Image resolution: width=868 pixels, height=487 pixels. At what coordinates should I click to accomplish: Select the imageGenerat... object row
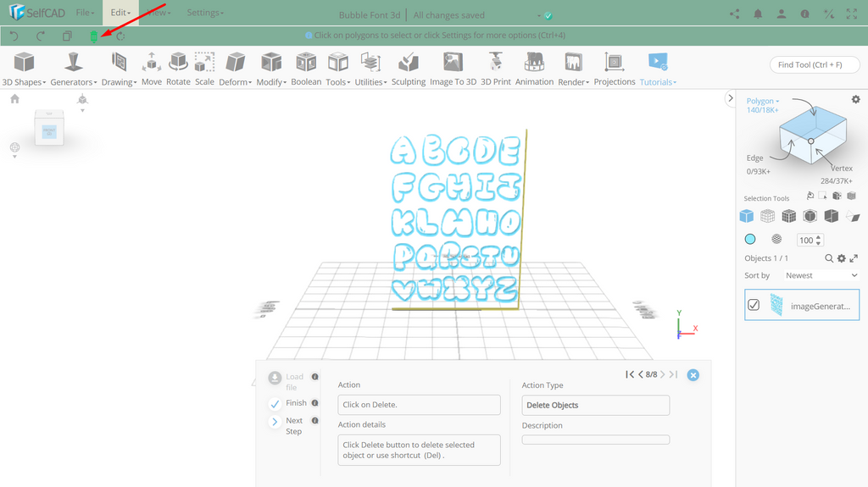coord(802,305)
